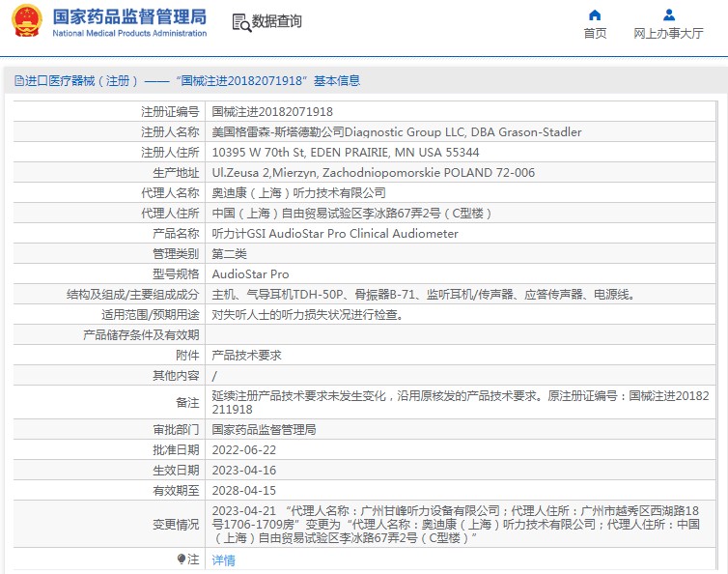Select the registrant name Diagnostic Group LLC
728x574 pixels.
coord(405,132)
